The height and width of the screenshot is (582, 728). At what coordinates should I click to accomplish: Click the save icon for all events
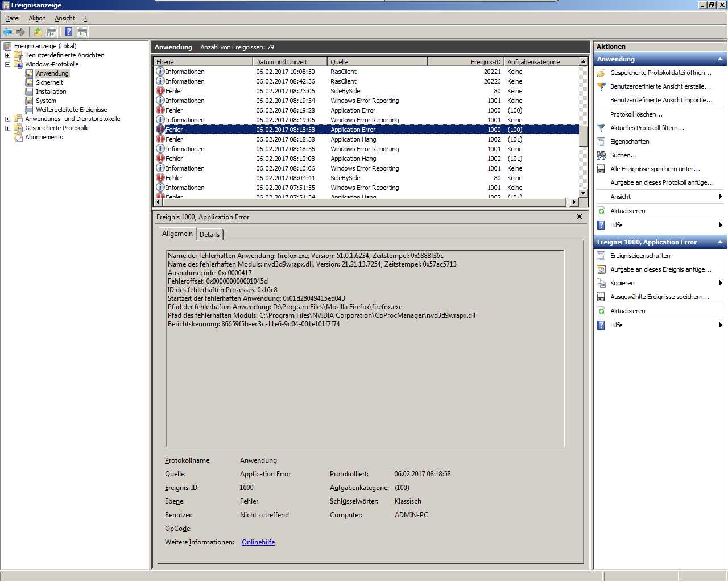(601, 169)
